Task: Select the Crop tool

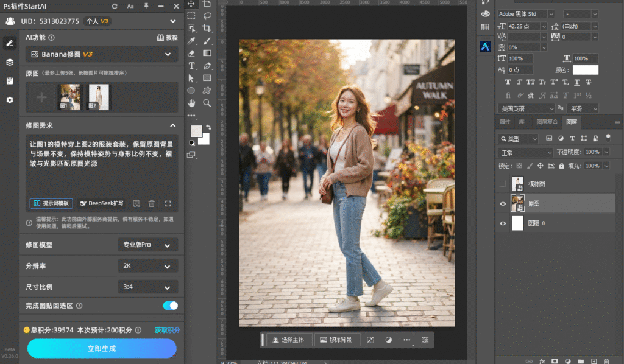Action: [x=207, y=28]
